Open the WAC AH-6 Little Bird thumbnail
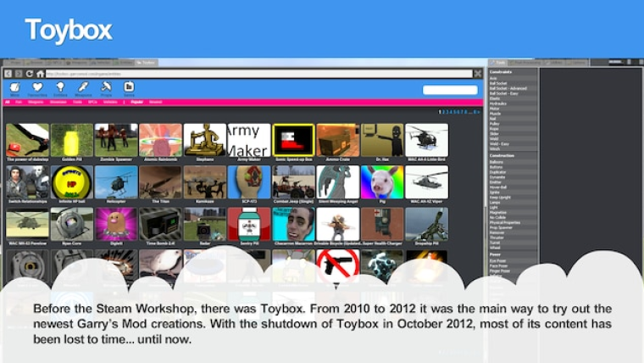This screenshot has height=363, width=644. 427,140
